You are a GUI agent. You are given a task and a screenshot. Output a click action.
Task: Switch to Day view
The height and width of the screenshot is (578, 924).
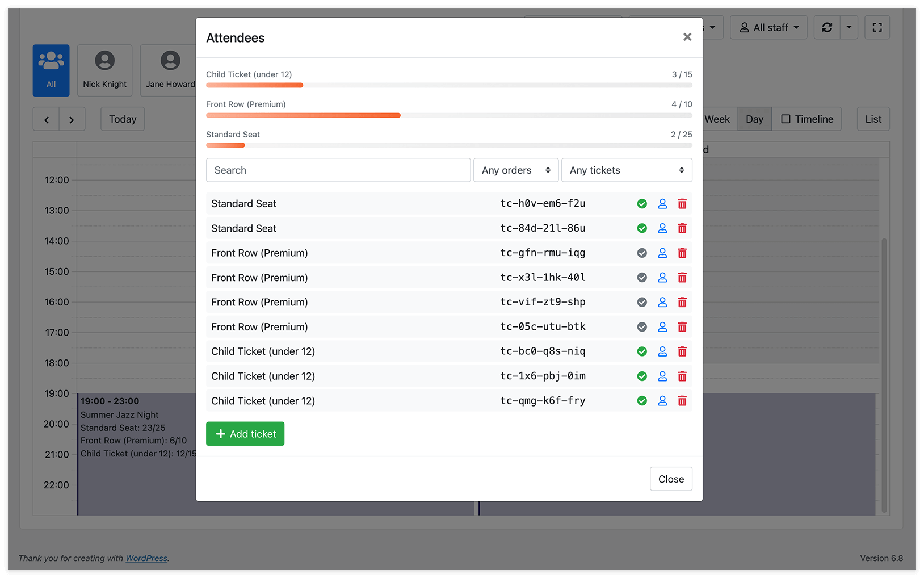(x=754, y=119)
